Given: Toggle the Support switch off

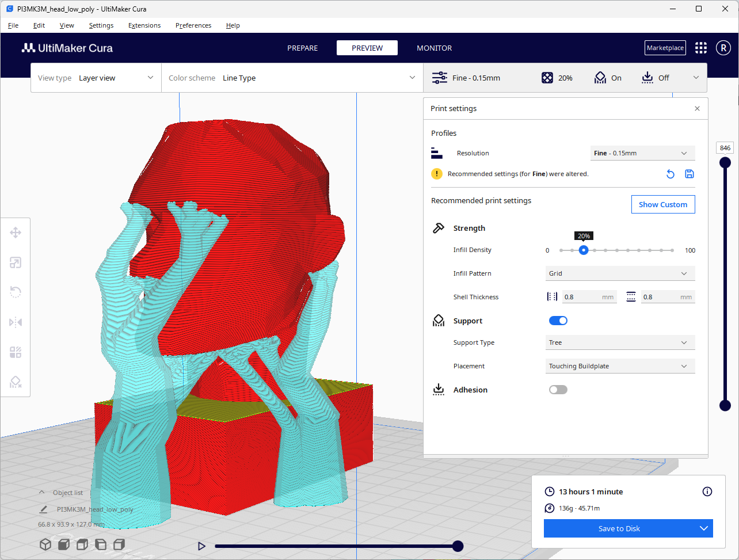Looking at the screenshot, I should pos(558,321).
